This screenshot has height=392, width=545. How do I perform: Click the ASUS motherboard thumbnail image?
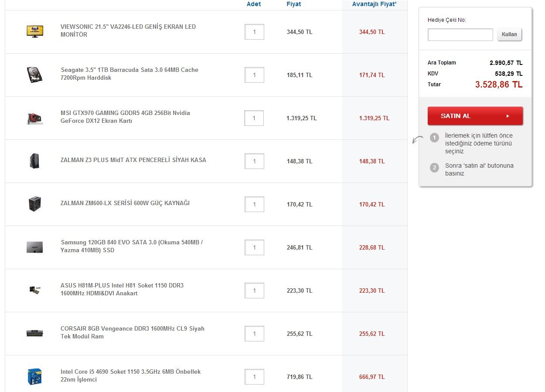[x=34, y=290]
